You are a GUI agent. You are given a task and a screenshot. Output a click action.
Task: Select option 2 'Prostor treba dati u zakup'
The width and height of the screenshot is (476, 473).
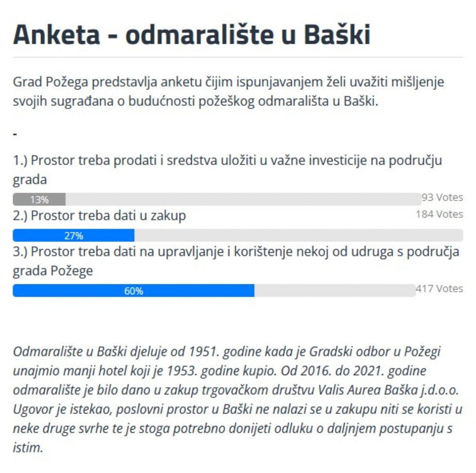click(x=99, y=216)
